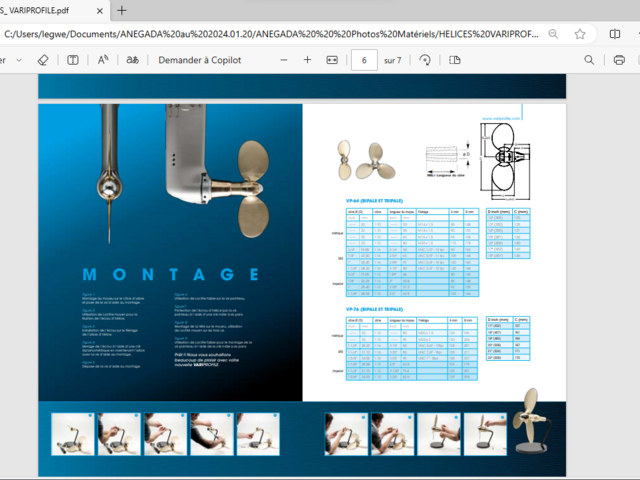
Task: Select the Erase tool in the PDF toolbar
Action: pos(43,60)
